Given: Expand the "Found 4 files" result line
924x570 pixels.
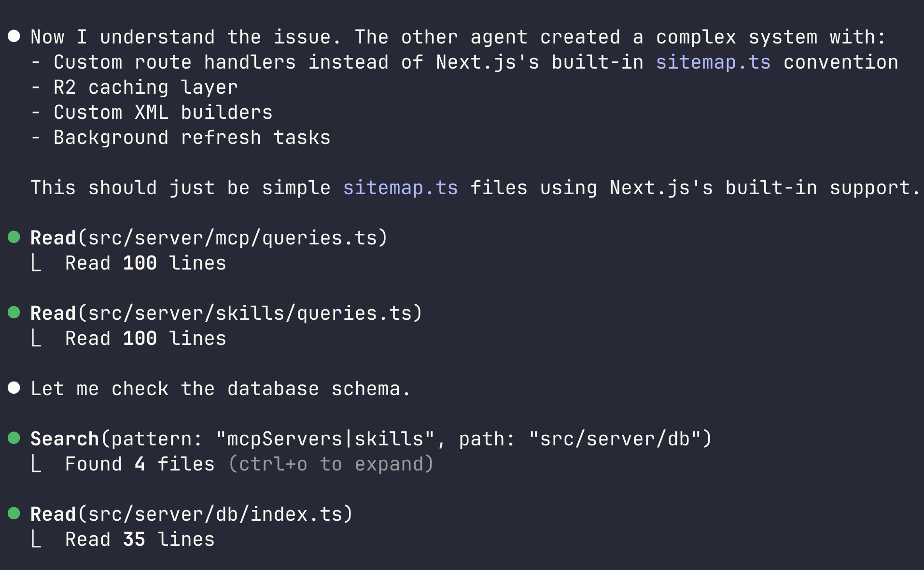Looking at the screenshot, I should (x=140, y=464).
